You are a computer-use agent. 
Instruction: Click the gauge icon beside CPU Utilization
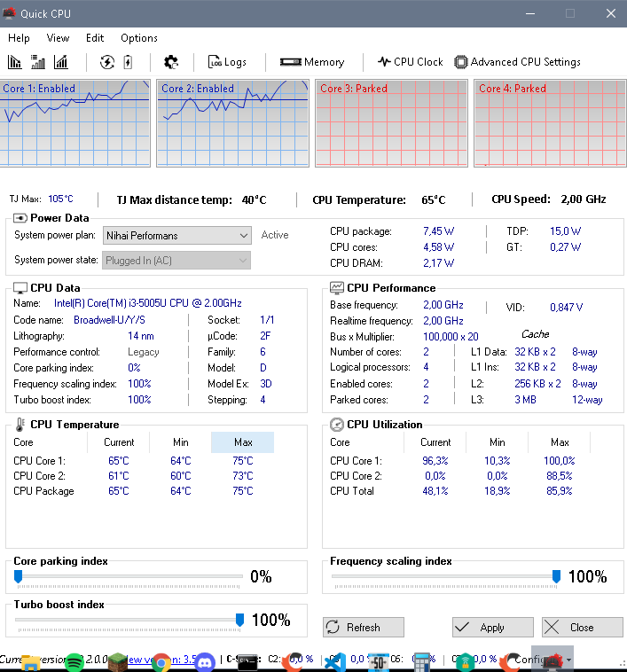coord(337,425)
